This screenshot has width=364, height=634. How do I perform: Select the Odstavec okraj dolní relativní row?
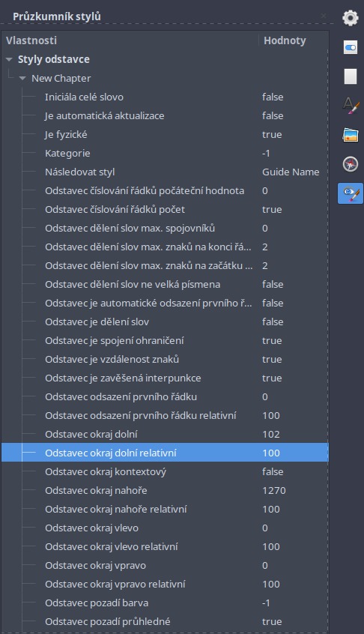click(165, 453)
